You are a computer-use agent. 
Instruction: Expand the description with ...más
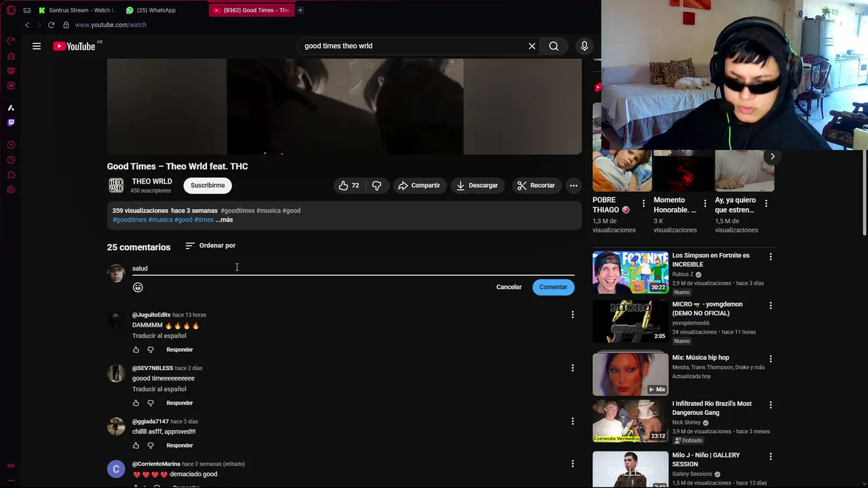[224, 220]
